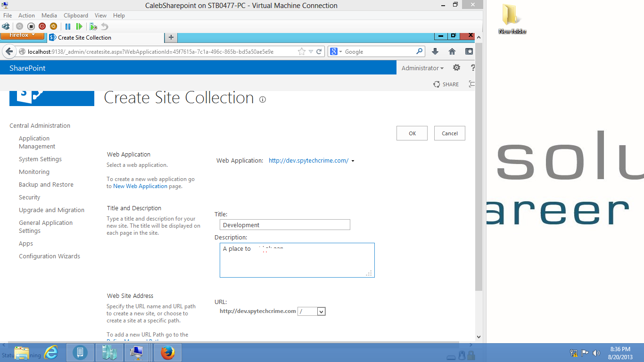Image resolution: width=644 pixels, height=362 pixels.
Task: Click the volume speaker tray icon
Action: pos(596,353)
